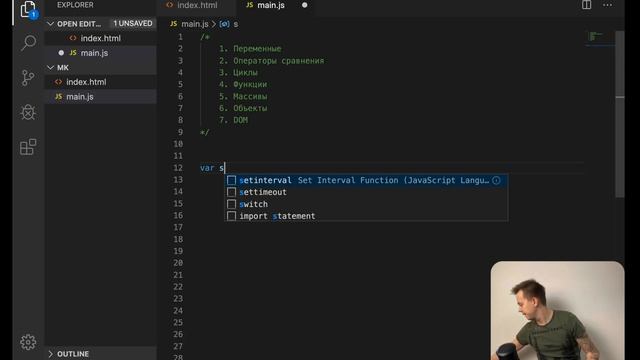The image size is (640, 360).
Task: Click comment text '2. Операторы сравнения'
Action: click(x=271, y=61)
